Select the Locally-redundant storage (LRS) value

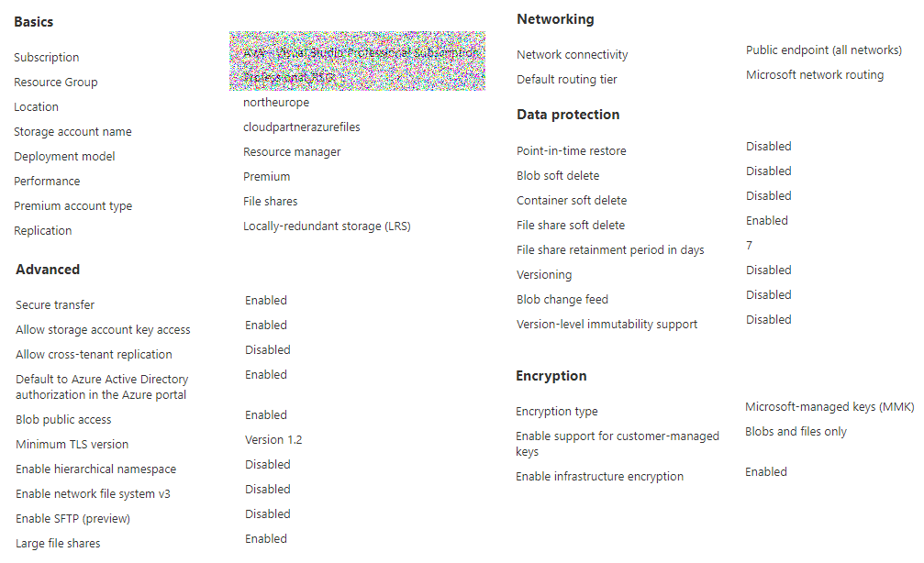327,226
